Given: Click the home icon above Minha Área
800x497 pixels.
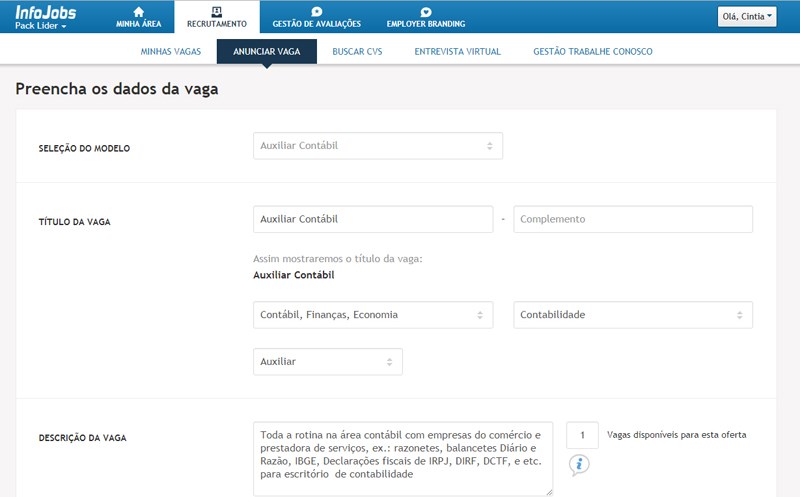Looking at the screenshot, I should [138, 12].
